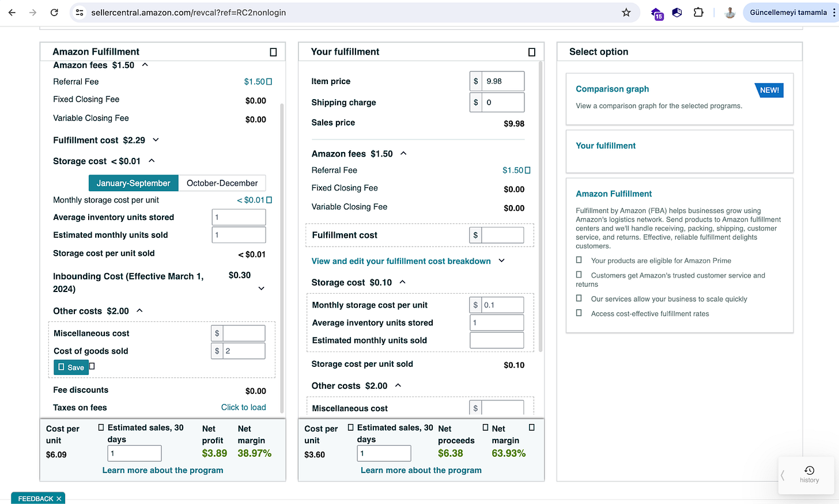Open the Extensions puzzle menu
839x504 pixels.
click(x=698, y=12)
